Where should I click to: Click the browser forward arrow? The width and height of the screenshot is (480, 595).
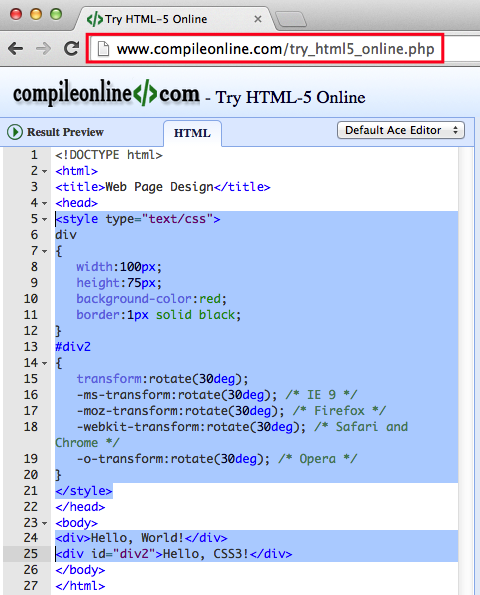43,49
